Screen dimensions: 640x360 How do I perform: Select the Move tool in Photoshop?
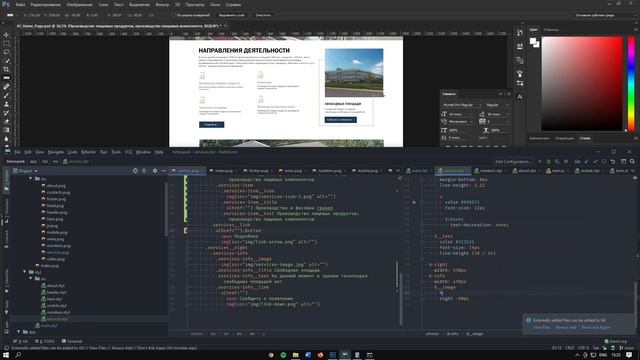6,35
